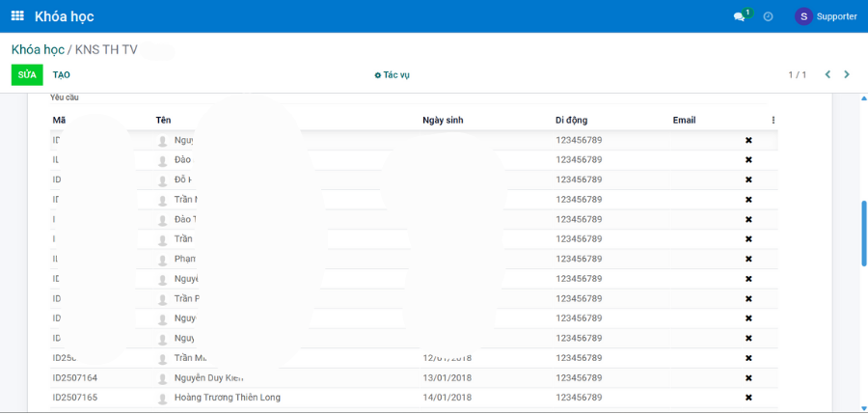Click the SỬA edit button
The width and height of the screenshot is (868, 414).
[x=27, y=74]
